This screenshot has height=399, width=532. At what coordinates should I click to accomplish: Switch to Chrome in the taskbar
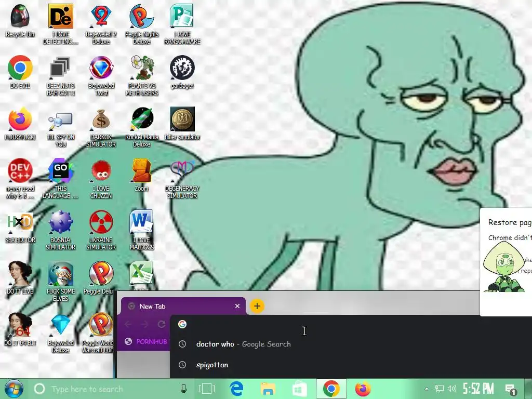331,389
